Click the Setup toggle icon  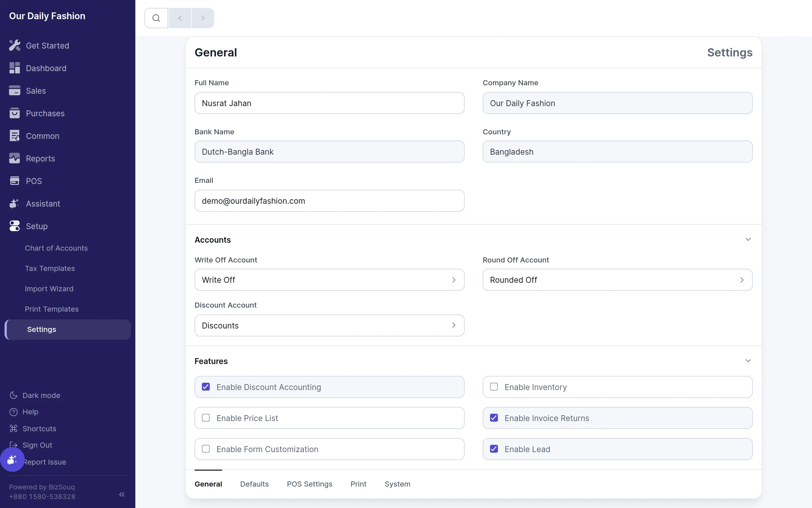[x=14, y=226]
